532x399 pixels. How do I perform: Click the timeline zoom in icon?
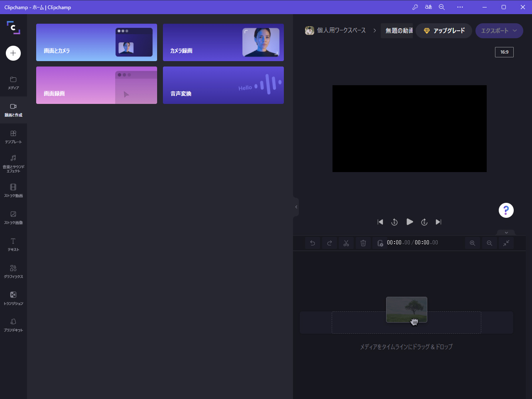coord(473,243)
